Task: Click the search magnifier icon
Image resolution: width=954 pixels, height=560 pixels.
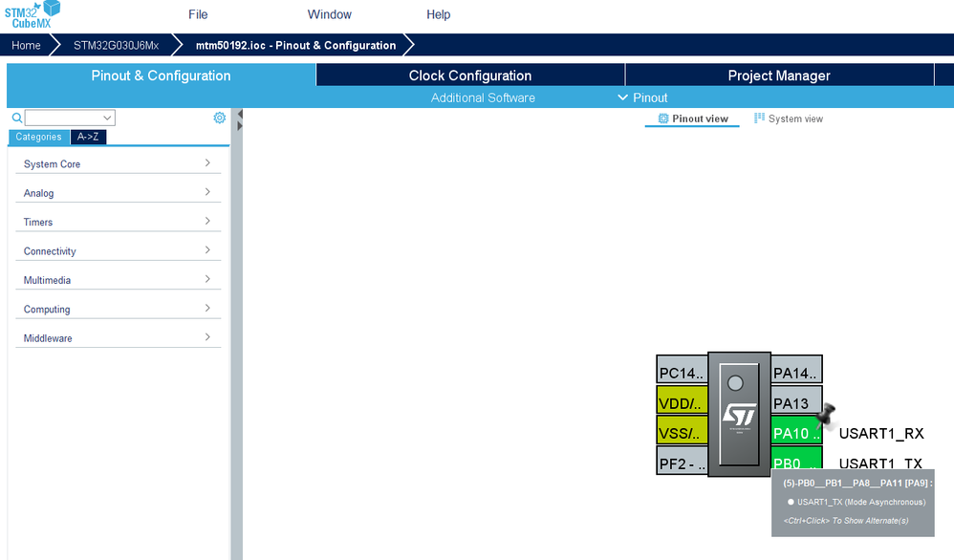Action: click(x=17, y=118)
